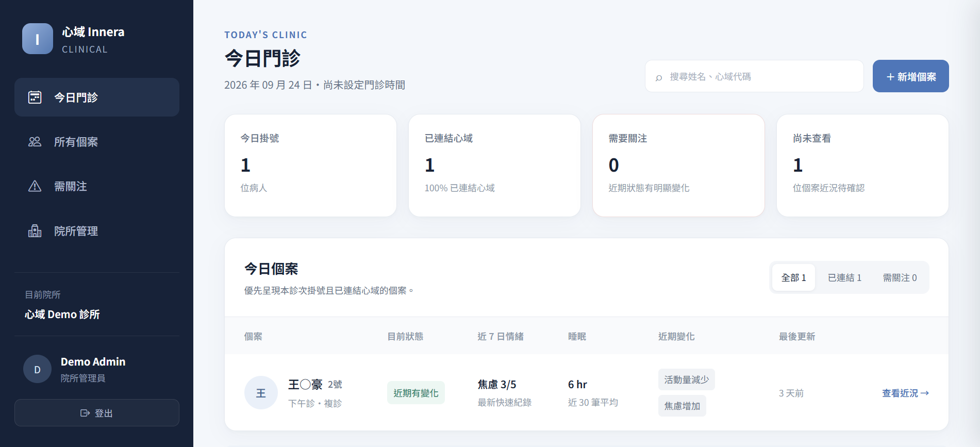Click the building icon for 院所管理
The width and height of the screenshot is (980, 447).
(x=35, y=231)
